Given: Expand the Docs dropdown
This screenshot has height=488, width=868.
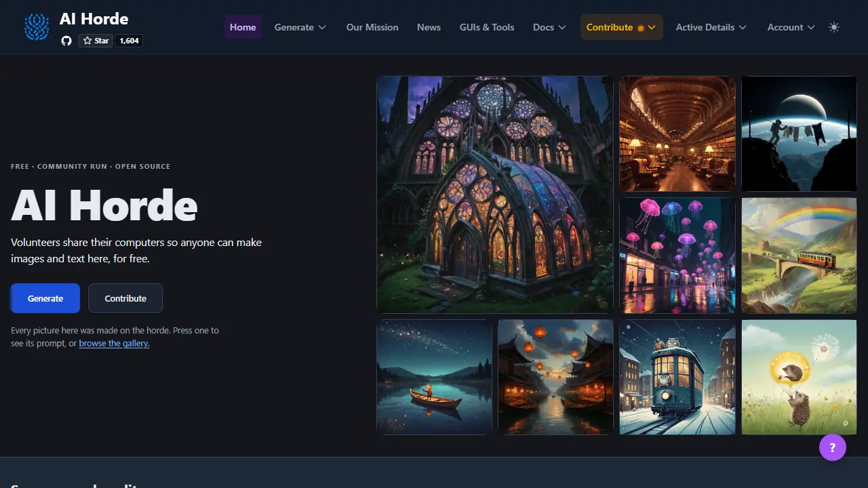Looking at the screenshot, I should point(549,27).
